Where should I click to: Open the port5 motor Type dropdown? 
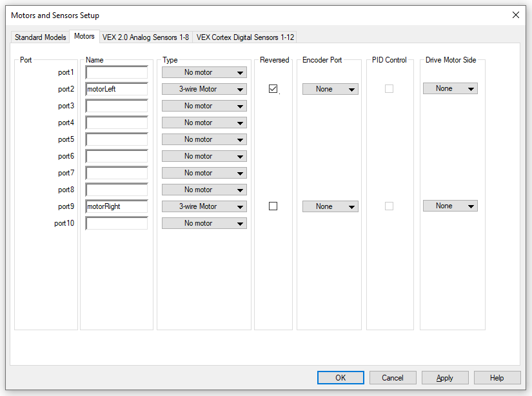[204, 139]
